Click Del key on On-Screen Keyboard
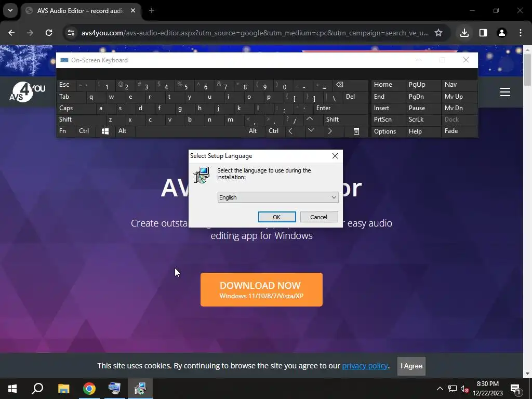Screen dimensions: 532x399 [x=355, y=97]
